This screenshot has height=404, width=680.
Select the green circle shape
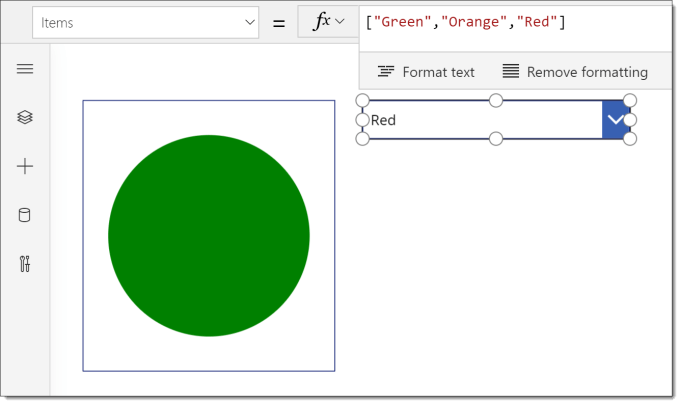tap(209, 236)
